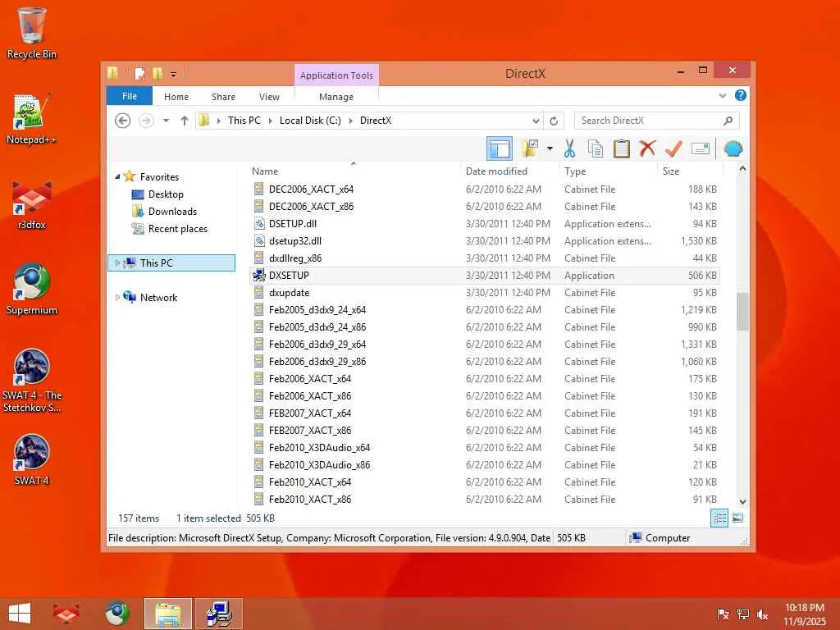840x630 pixels.
Task: Select the dsetup32.dll file row
Action: (485, 241)
